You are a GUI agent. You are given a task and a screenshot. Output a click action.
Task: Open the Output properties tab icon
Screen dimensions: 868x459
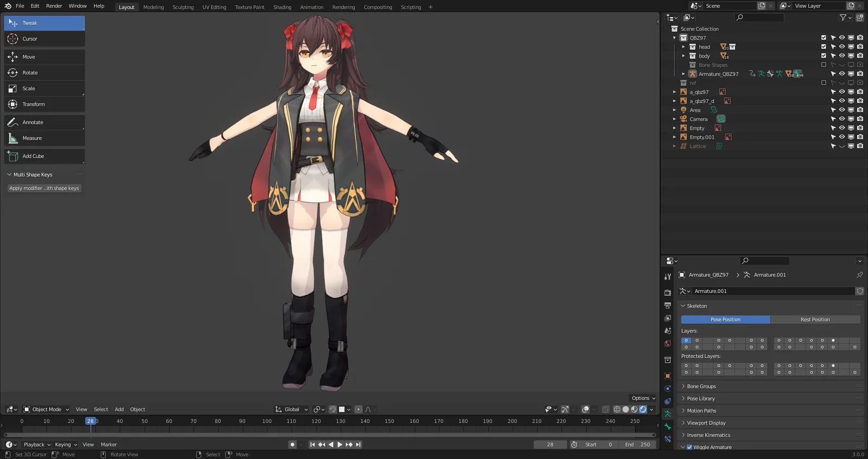(x=668, y=306)
